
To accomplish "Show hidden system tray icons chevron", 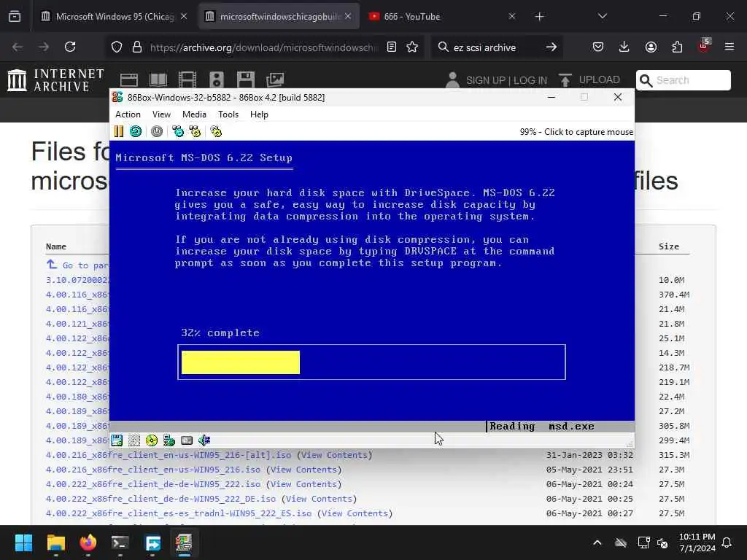I will click(597, 542).
